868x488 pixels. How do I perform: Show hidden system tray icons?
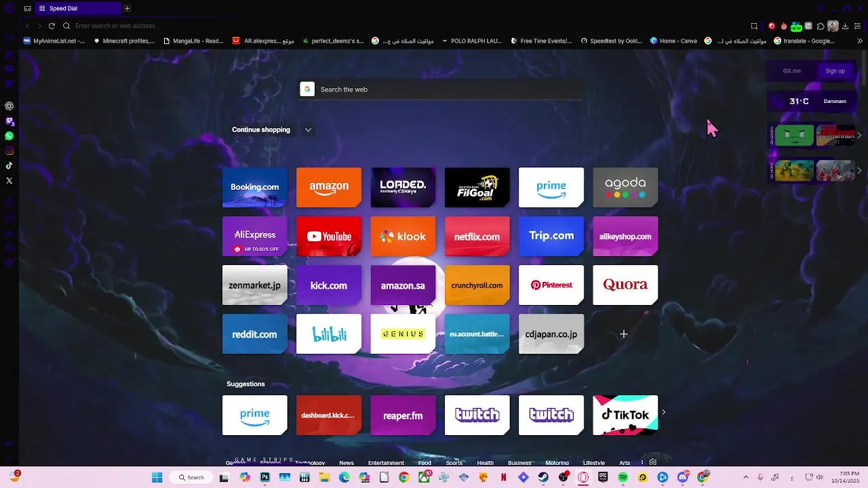click(745, 477)
